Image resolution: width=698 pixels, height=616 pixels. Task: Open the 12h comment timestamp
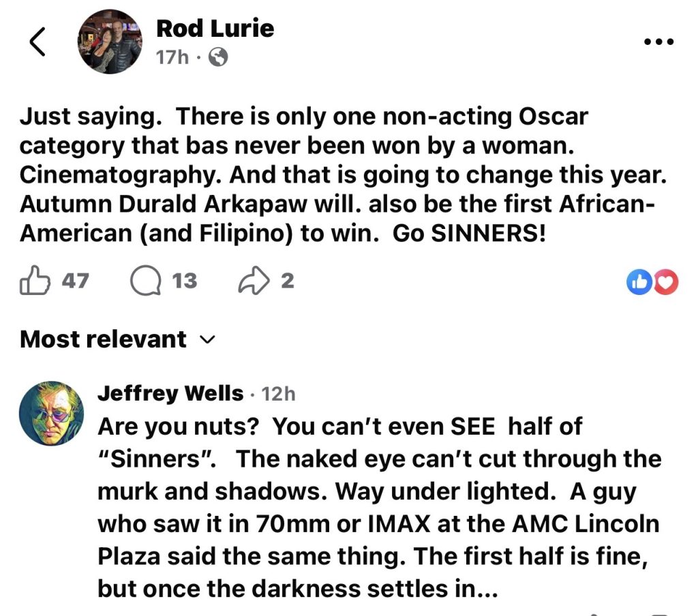coord(278,394)
